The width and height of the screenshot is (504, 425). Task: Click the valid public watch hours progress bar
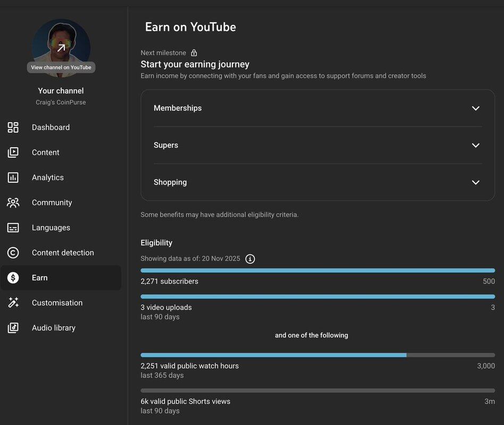pos(317,355)
